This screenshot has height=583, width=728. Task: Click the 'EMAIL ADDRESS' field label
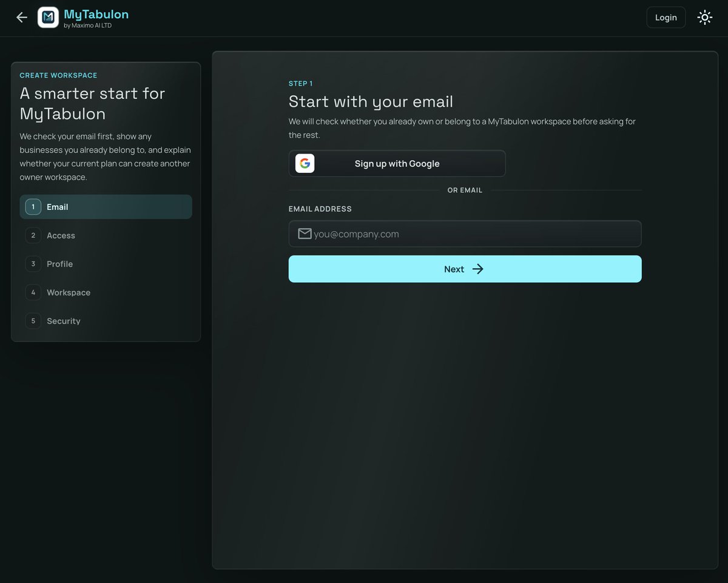320,209
